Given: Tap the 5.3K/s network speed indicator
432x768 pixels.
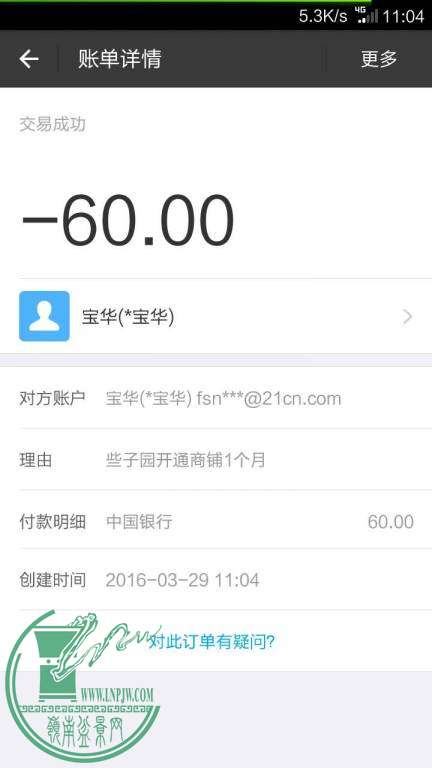Looking at the screenshot, I should click(x=323, y=16).
